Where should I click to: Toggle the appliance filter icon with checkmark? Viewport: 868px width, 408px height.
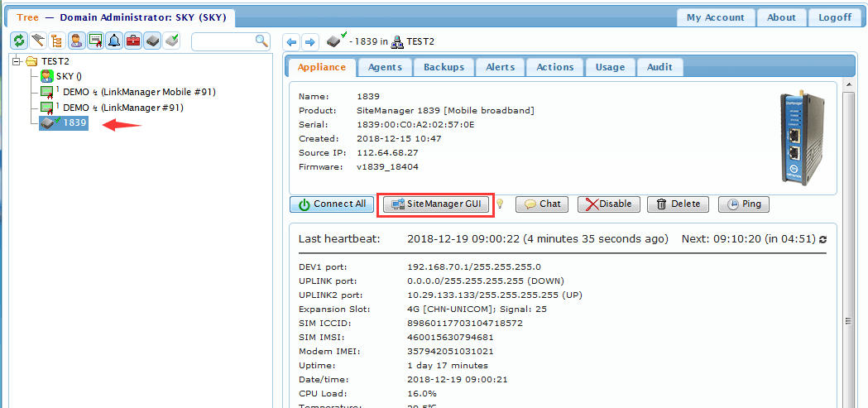171,41
